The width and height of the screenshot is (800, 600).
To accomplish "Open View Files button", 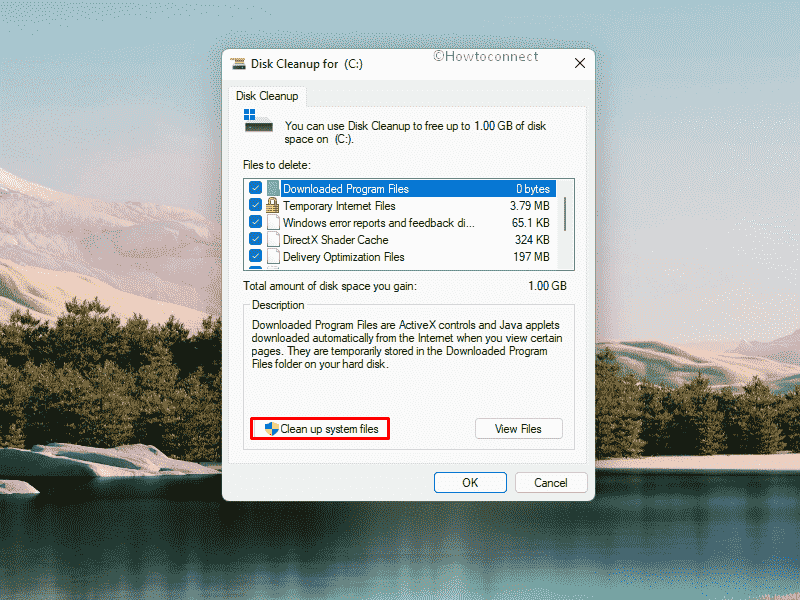I will click(518, 429).
